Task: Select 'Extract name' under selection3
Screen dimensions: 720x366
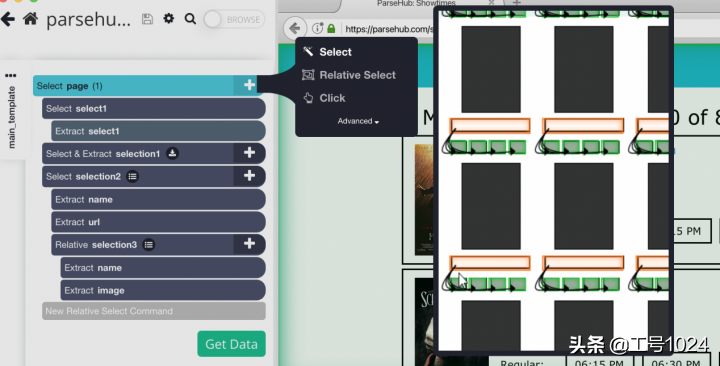Action: pos(163,268)
